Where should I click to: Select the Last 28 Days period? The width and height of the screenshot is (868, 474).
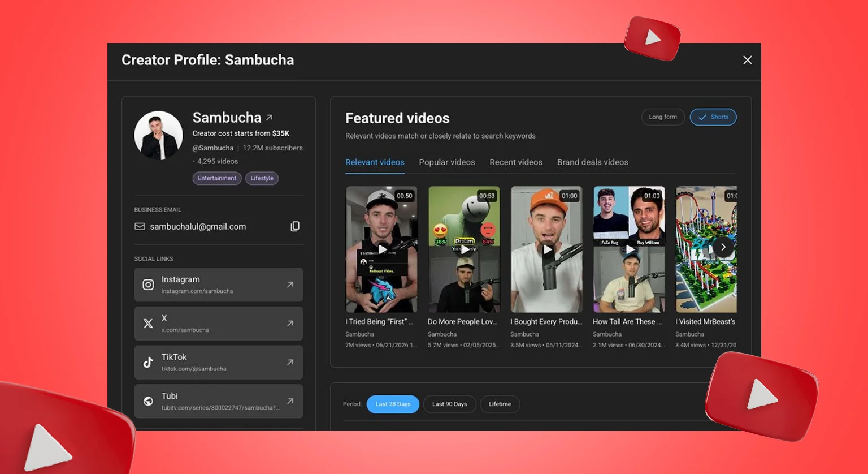pyautogui.click(x=393, y=404)
